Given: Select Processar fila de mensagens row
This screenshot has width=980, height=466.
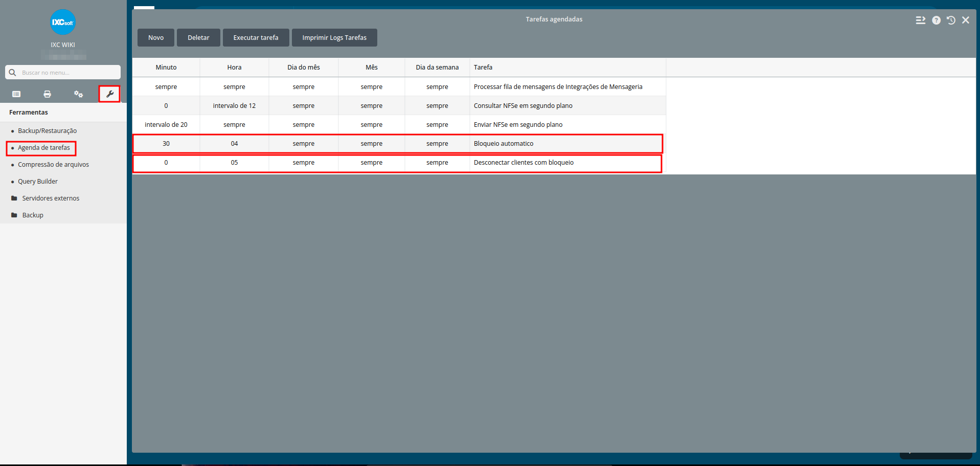Looking at the screenshot, I should (399, 87).
